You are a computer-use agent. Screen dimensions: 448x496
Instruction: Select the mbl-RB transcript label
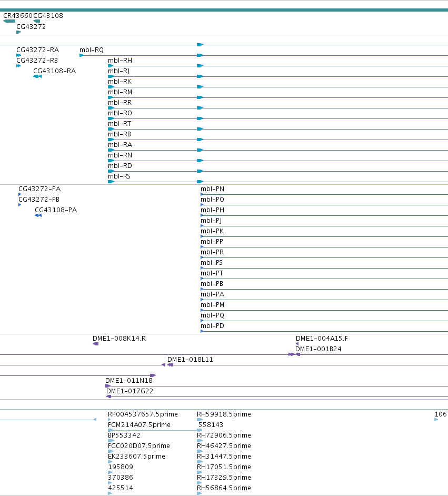point(120,134)
